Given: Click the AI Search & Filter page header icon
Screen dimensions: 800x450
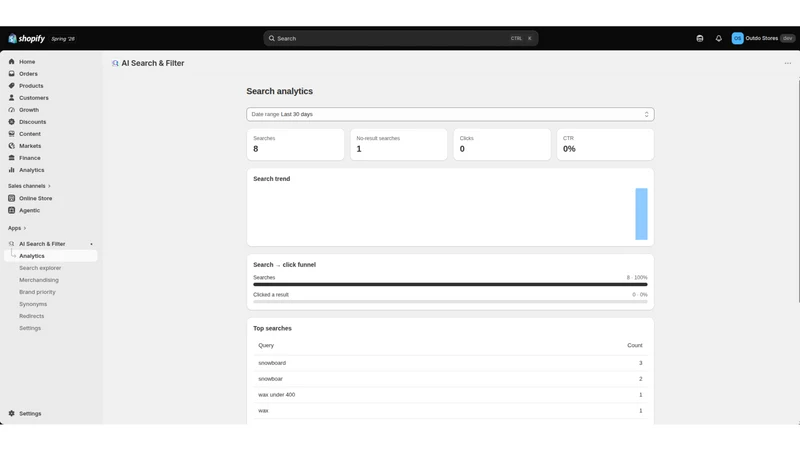Looking at the screenshot, I should click(115, 63).
